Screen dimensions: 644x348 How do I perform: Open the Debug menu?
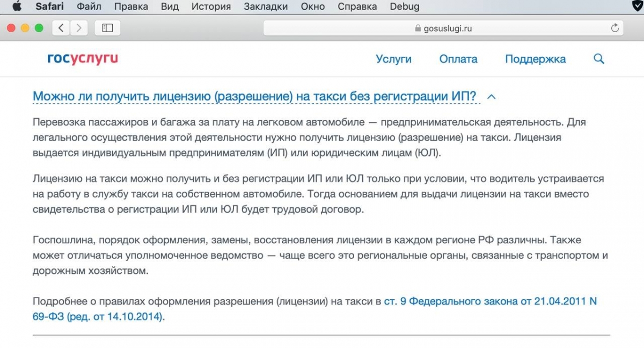pos(405,7)
